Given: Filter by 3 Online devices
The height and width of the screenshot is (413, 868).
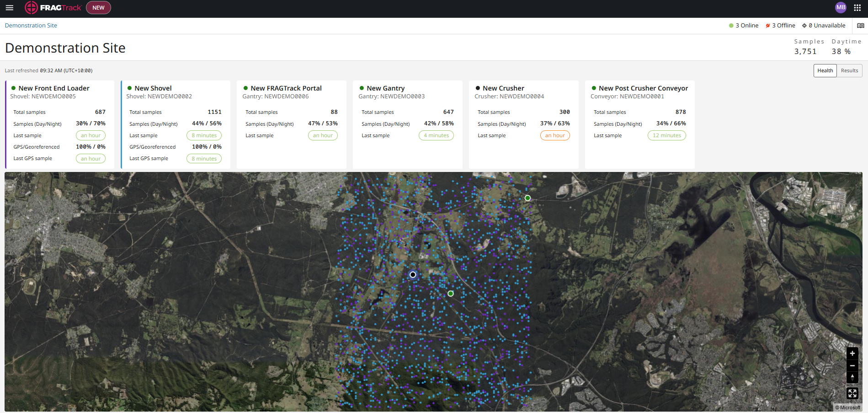Looking at the screenshot, I should click(744, 26).
